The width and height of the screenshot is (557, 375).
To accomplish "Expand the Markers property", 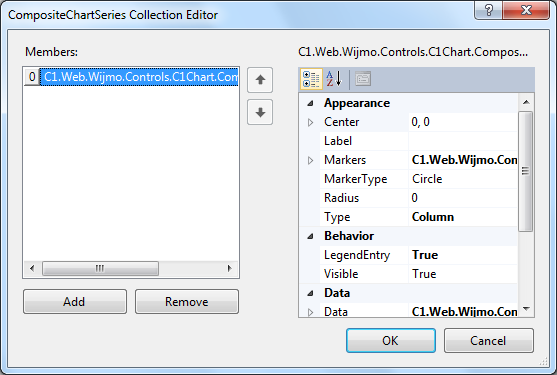I will (x=310, y=161).
